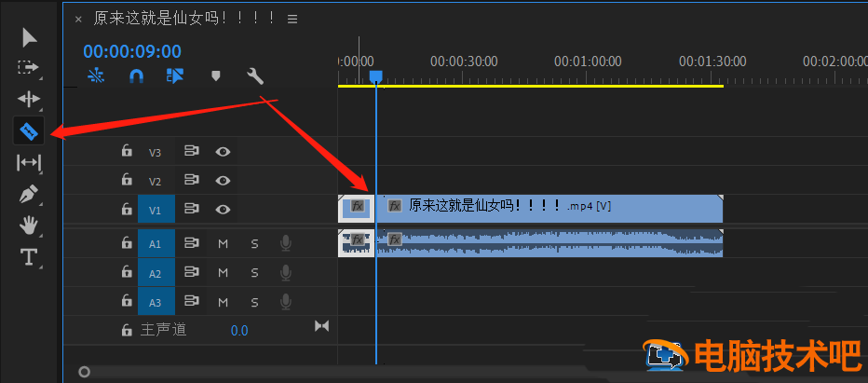Toggle sync lock on V3
This screenshot has width=868, height=383.
[192, 151]
